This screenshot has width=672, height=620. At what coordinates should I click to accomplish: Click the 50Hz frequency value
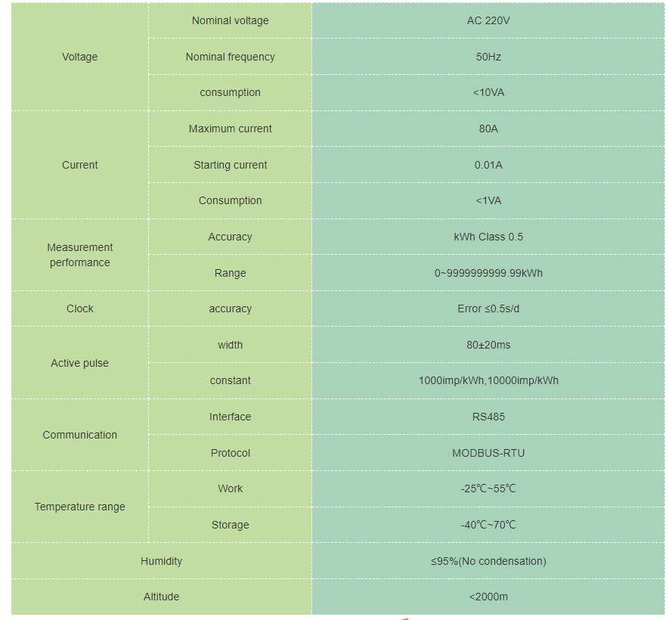pos(488,57)
